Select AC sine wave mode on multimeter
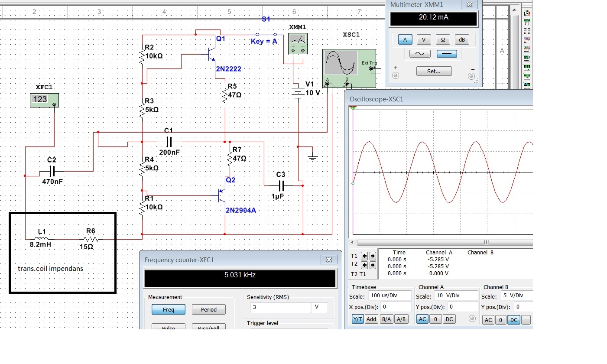Screen dimensions: 607x364 [420, 54]
